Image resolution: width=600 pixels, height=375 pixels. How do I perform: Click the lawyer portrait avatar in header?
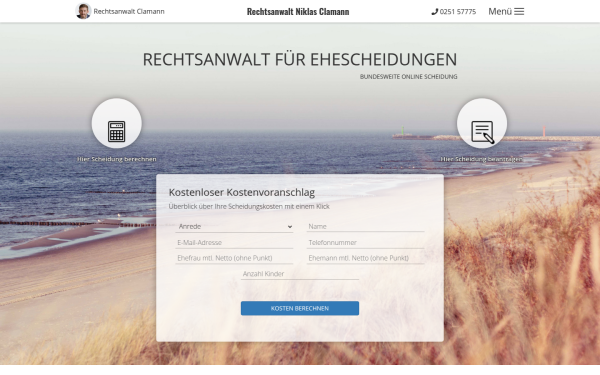tap(83, 11)
